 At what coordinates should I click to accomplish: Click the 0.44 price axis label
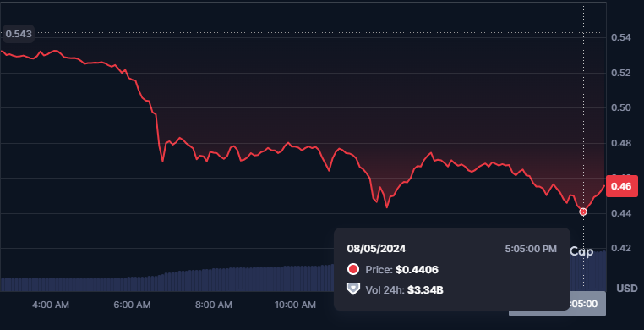tap(621, 213)
